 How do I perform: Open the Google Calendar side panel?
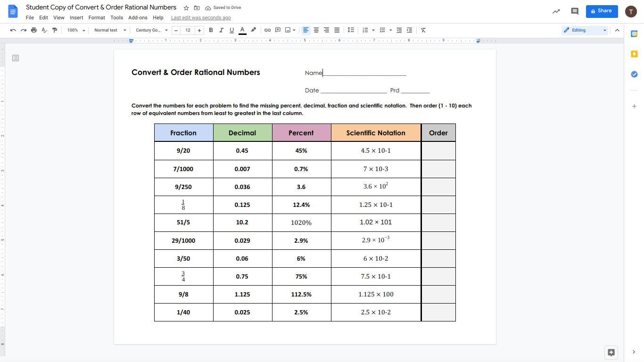(x=634, y=34)
